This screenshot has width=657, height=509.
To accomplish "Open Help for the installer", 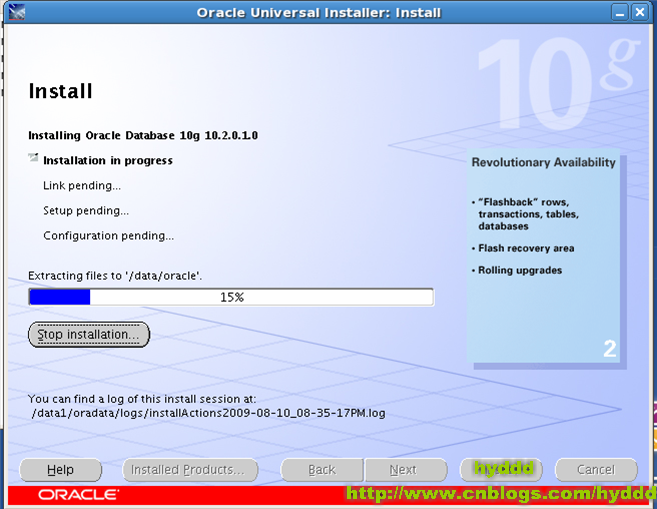I will [60, 470].
